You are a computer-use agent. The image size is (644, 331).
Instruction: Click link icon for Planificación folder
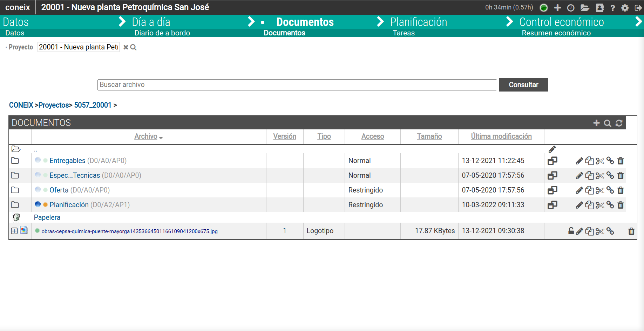pyautogui.click(x=610, y=205)
